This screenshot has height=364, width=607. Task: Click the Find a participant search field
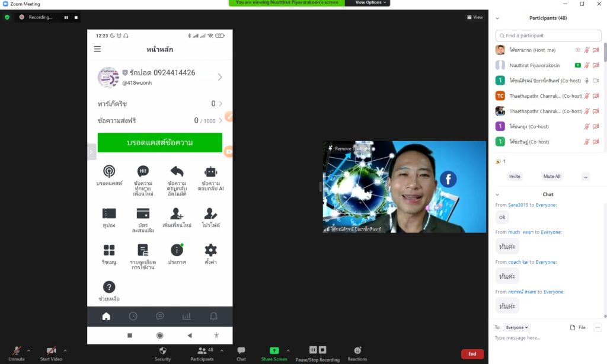point(548,36)
